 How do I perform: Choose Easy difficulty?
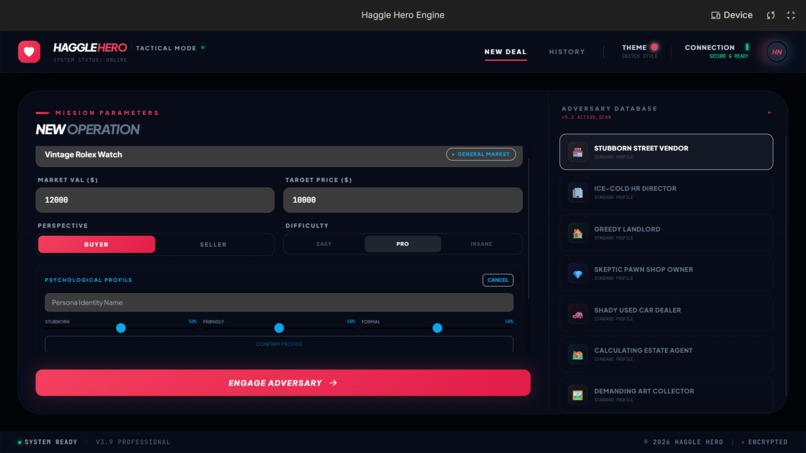324,244
